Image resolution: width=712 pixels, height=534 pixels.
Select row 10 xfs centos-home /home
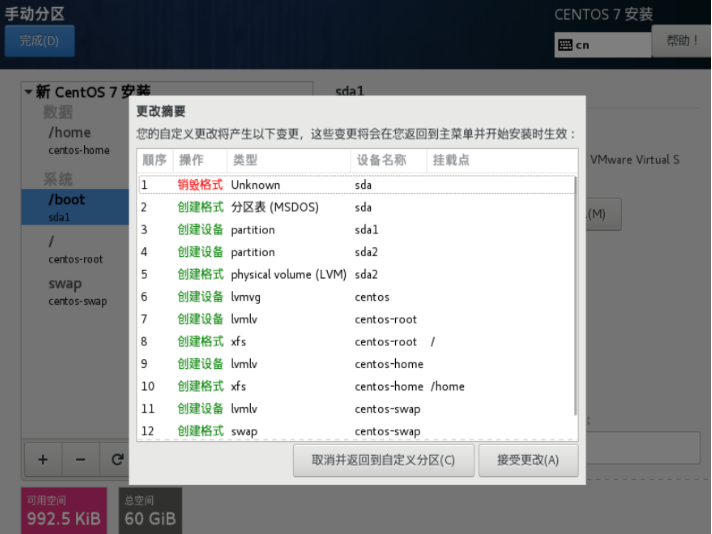356,386
